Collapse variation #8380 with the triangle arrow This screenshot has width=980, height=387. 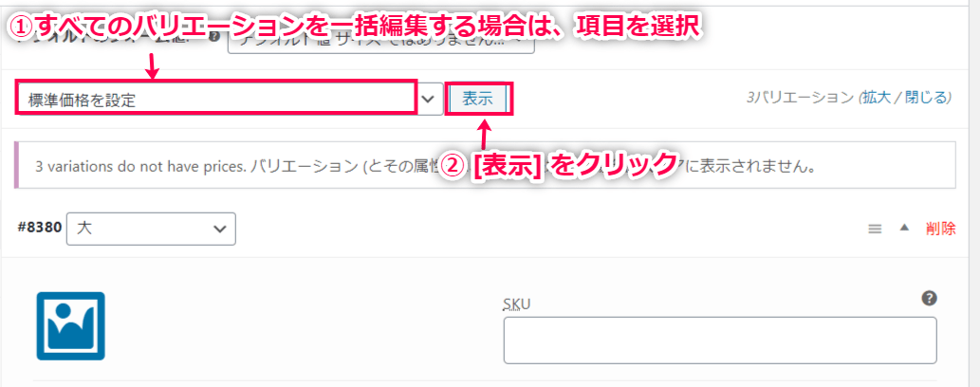point(904,229)
